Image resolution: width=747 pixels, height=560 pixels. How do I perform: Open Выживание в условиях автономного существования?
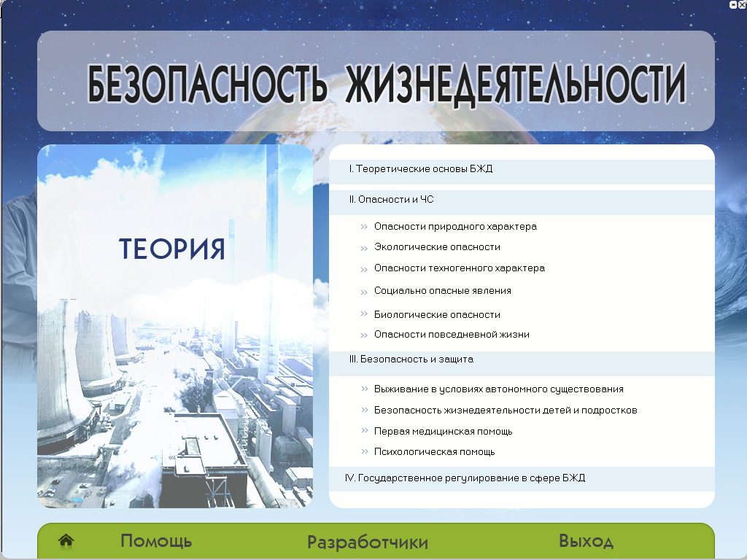point(499,389)
